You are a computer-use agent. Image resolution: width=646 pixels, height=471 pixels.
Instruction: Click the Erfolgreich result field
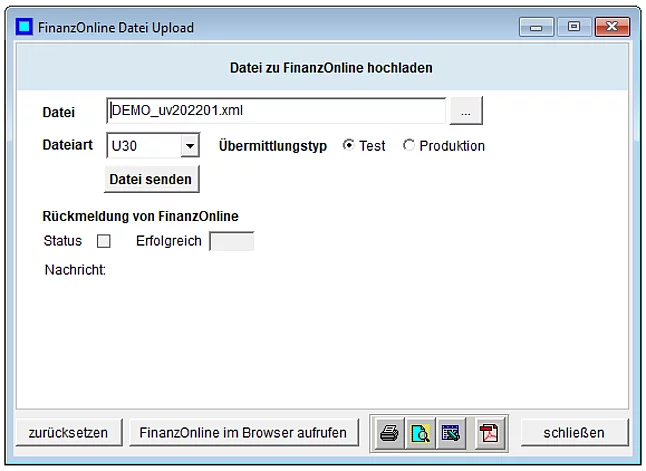(x=232, y=241)
